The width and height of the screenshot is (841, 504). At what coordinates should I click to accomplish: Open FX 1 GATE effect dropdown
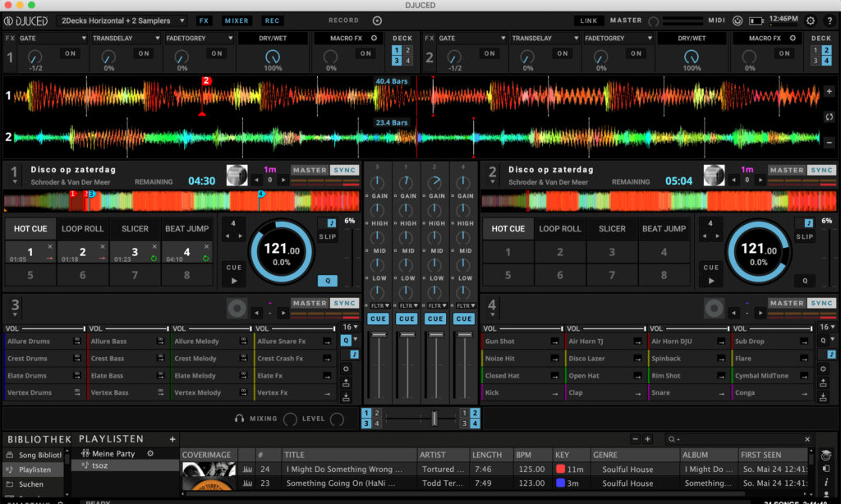tap(53, 38)
